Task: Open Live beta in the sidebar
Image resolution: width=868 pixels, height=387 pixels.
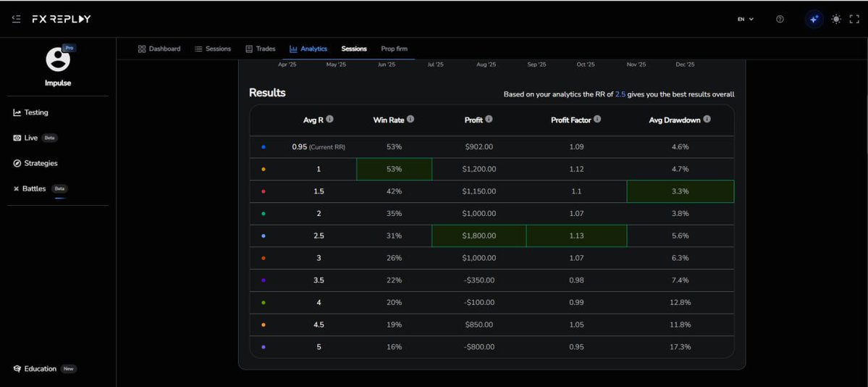Action: point(35,138)
